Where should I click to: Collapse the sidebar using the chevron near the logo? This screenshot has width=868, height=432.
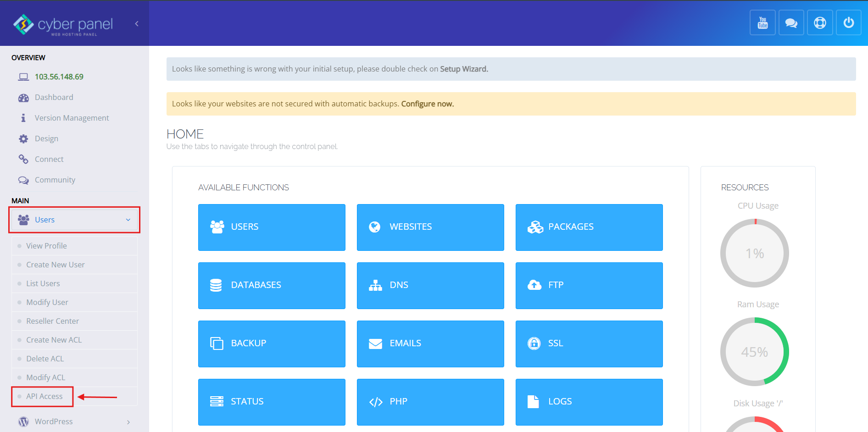click(x=136, y=23)
